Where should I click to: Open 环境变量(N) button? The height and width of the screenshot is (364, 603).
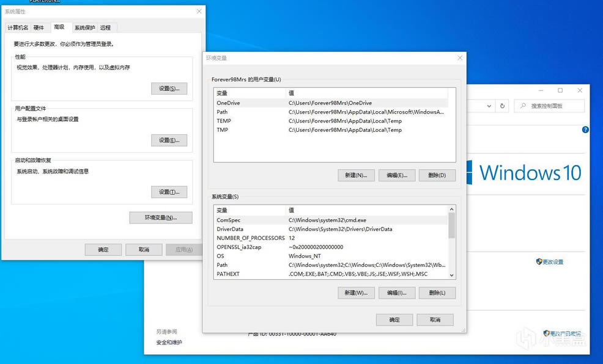point(161,217)
